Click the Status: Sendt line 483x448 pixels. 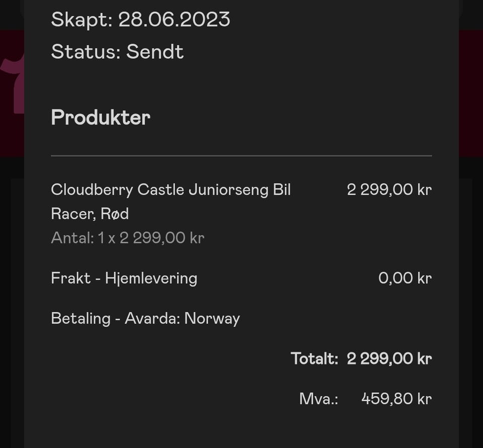click(x=117, y=51)
